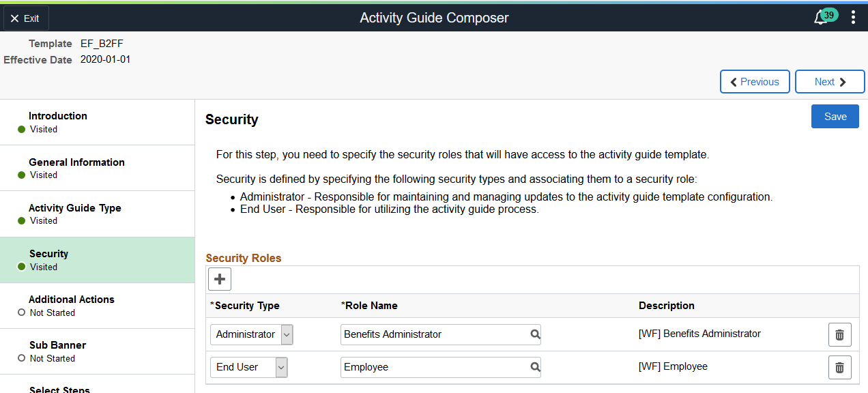Screen dimensions: 868x393
Task: Open the Sub Banner step
Action: pos(97,351)
